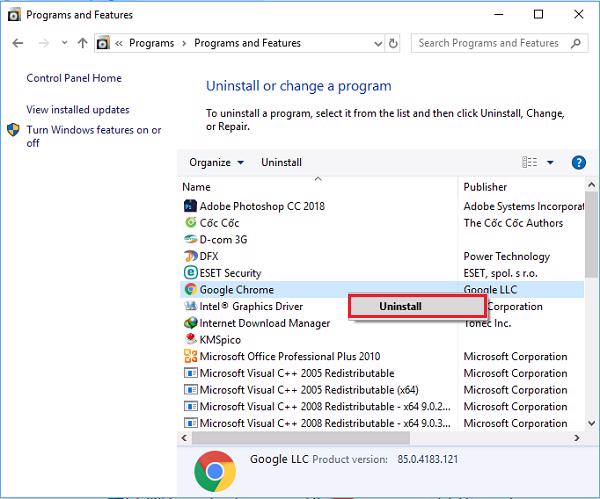Click the vertical scrollbar up arrow
The height and width of the screenshot is (499, 600).
coord(592,185)
